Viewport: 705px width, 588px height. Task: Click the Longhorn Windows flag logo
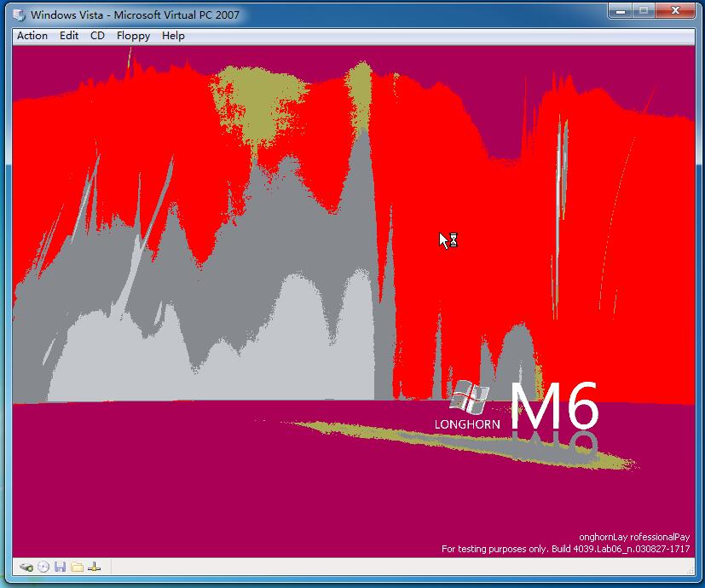pyautogui.click(x=470, y=396)
